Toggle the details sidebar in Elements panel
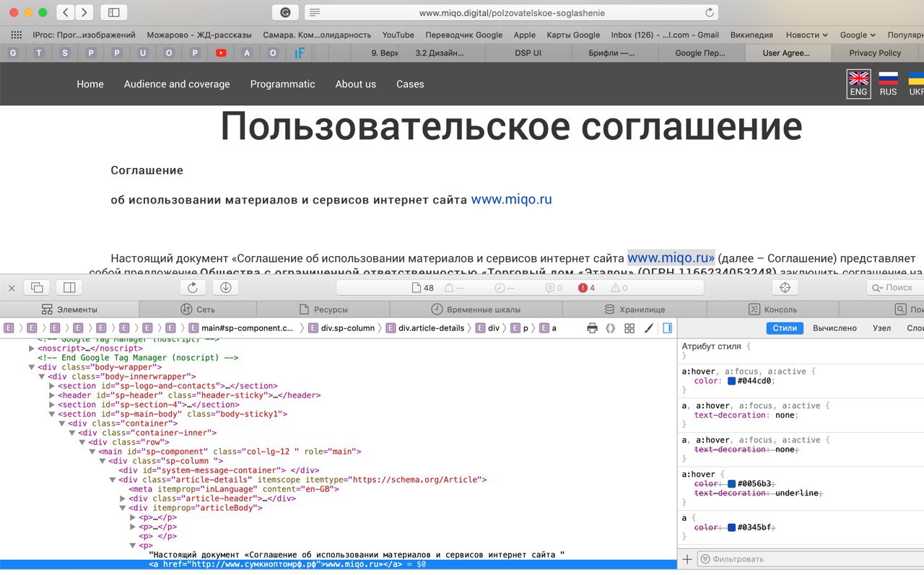The width and height of the screenshot is (924, 575). tap(667, 328)
